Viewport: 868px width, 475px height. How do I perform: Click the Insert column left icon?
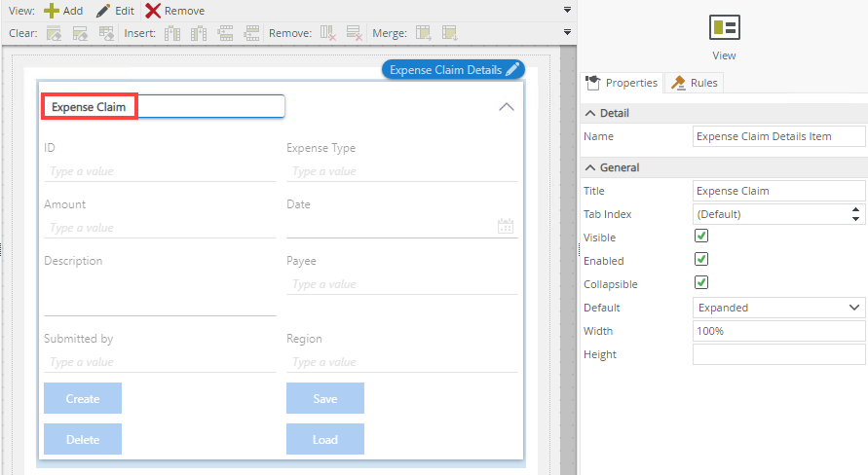[172, 33]
